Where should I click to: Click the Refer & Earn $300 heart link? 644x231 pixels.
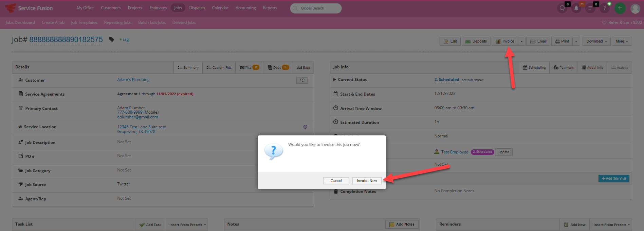tap(622, 22)
